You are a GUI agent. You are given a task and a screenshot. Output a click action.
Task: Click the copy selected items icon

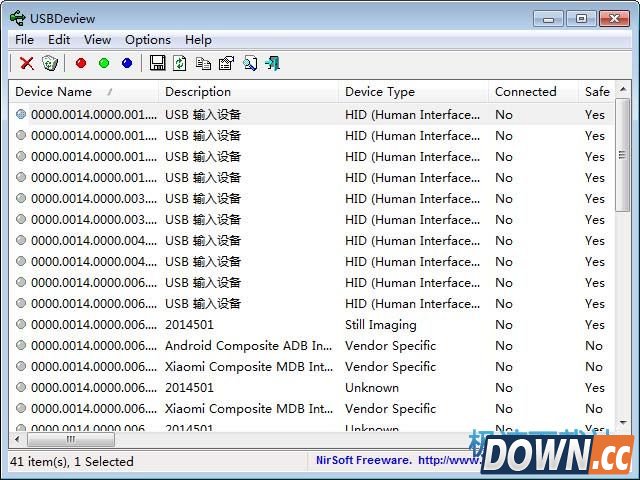203,63
